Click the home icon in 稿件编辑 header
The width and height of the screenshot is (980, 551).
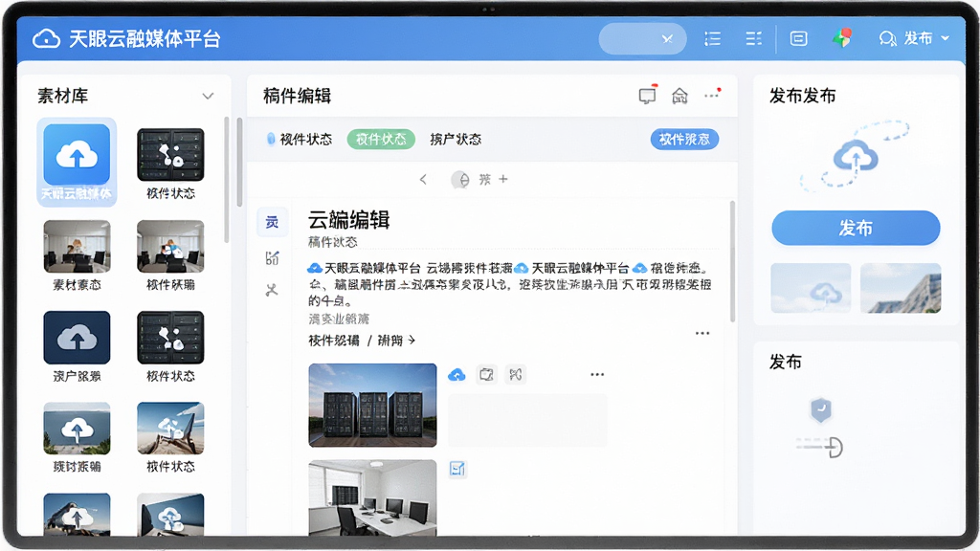coord(679,96)
